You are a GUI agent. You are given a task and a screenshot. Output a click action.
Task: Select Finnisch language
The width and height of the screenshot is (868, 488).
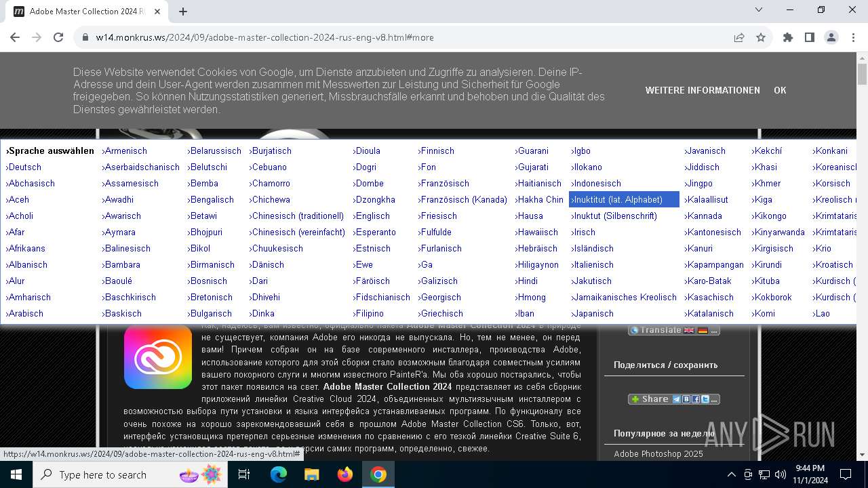[x=436, y=150]
